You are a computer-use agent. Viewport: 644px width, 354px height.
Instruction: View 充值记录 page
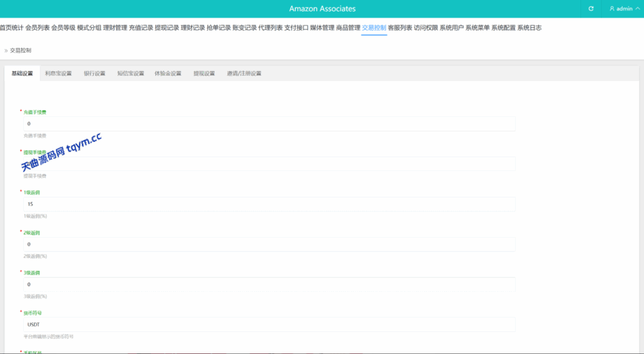tap(141, 28)
